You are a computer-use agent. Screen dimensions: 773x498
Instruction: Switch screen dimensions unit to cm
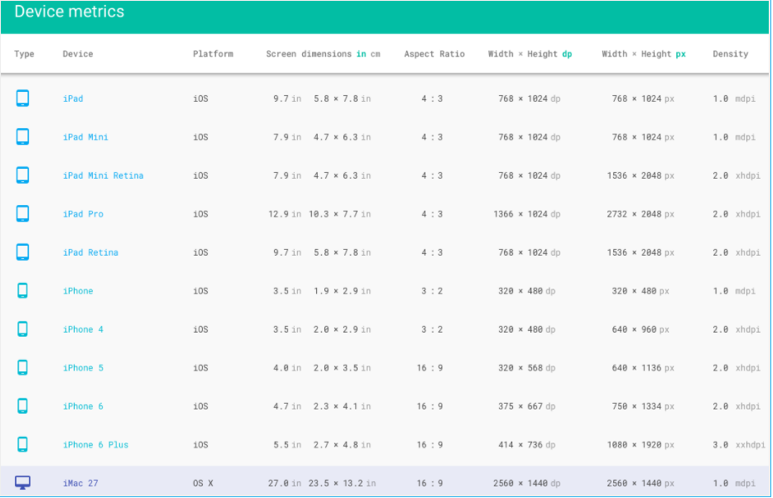point(375,54)
